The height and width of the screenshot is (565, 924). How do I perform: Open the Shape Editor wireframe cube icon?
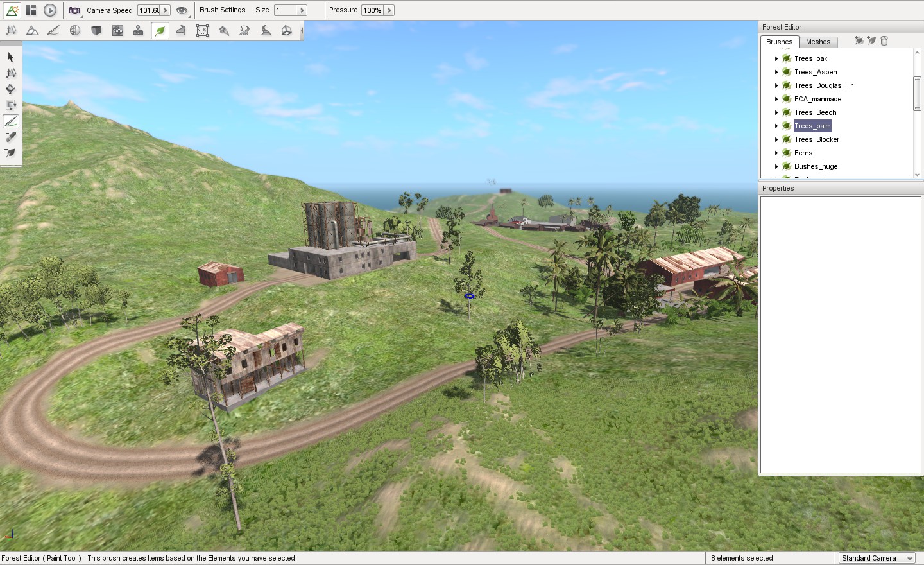click(287, 30)
